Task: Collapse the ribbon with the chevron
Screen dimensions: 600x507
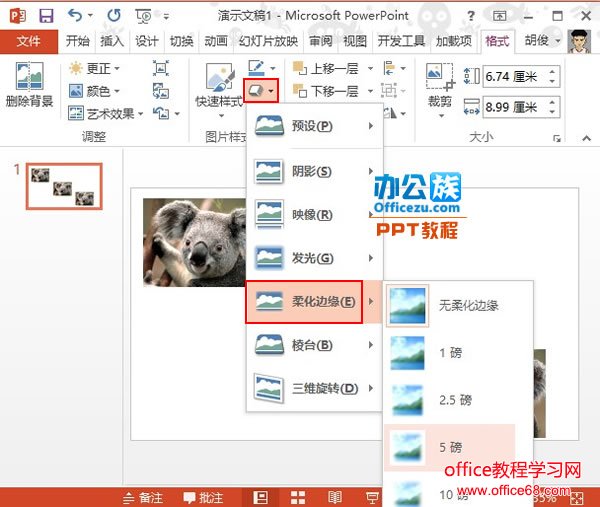Action: pos(586,138)
